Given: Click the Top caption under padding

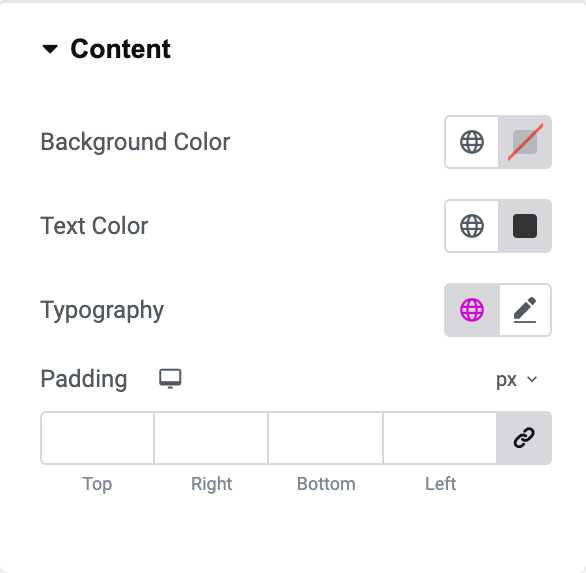Looking at the screenshot, I should pyautogui.click(x=97, y=484).
